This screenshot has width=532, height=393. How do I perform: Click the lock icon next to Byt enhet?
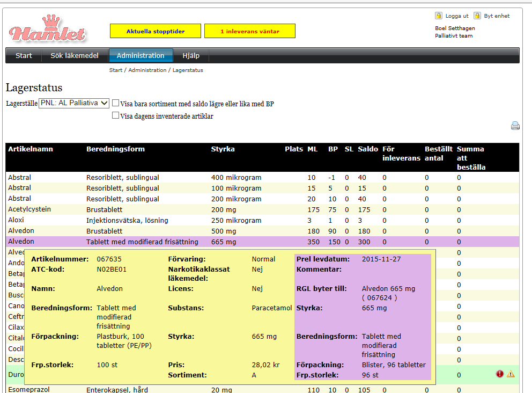point(477,16)
